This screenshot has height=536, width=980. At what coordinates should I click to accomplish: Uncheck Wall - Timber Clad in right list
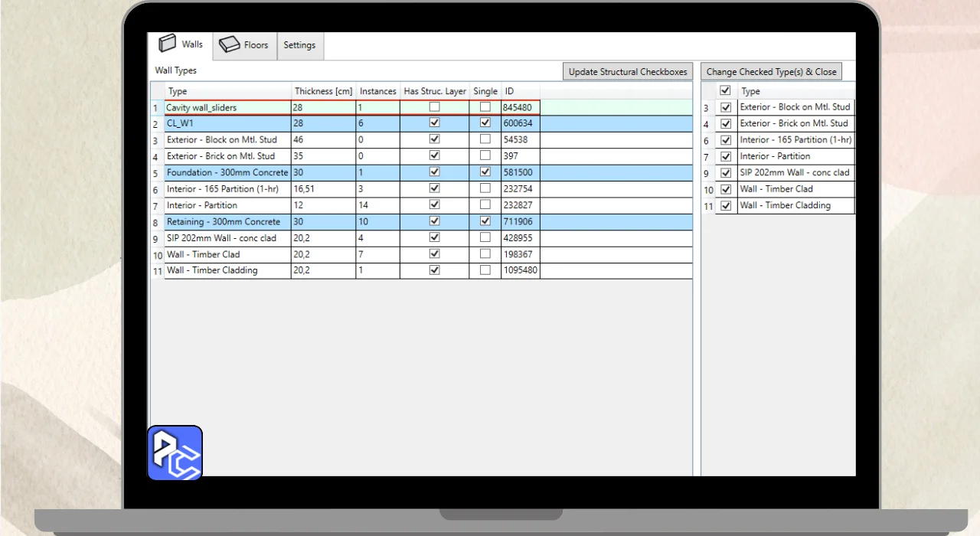(x=726, y=189)
